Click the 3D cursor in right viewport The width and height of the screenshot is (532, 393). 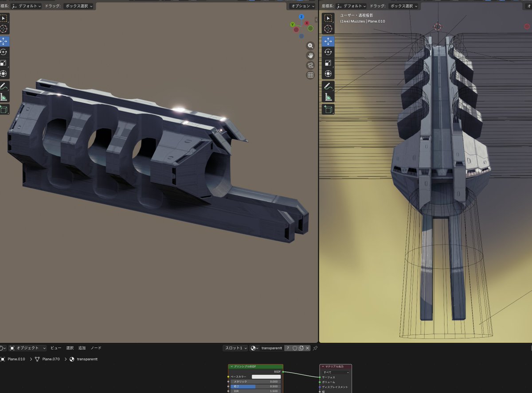[x=438, y=27]
